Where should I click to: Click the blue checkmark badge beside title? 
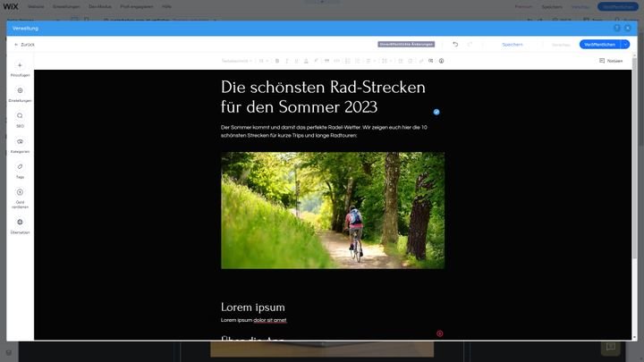pyautogui.click(x=436, y=112)
